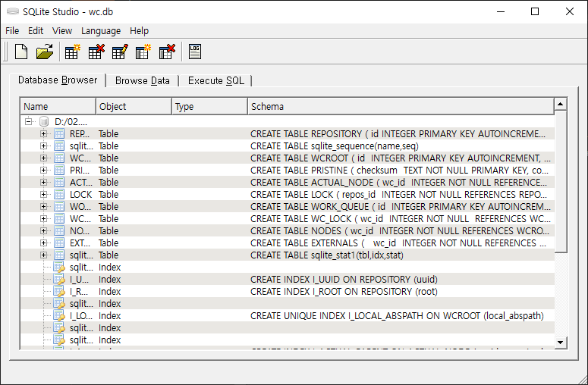Click the table icon of the WCROOT row
The image size is (588, 385).
click(x=59, y=158)
